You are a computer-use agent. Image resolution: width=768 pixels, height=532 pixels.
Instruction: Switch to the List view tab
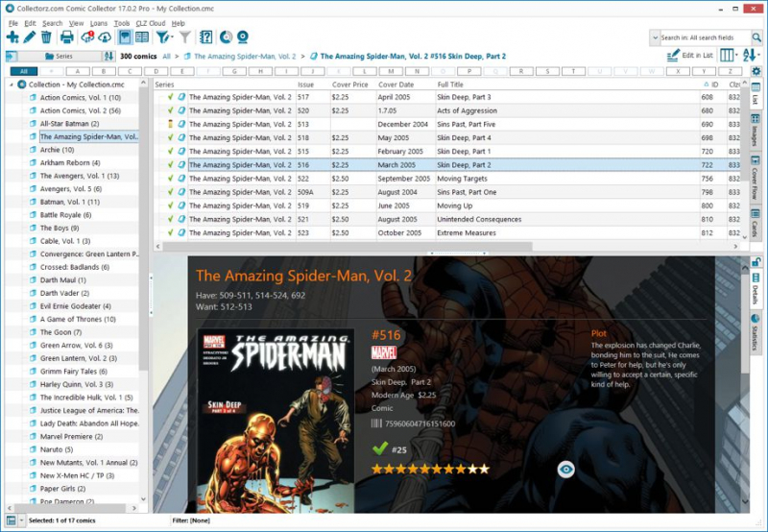[x=756, y=94]
